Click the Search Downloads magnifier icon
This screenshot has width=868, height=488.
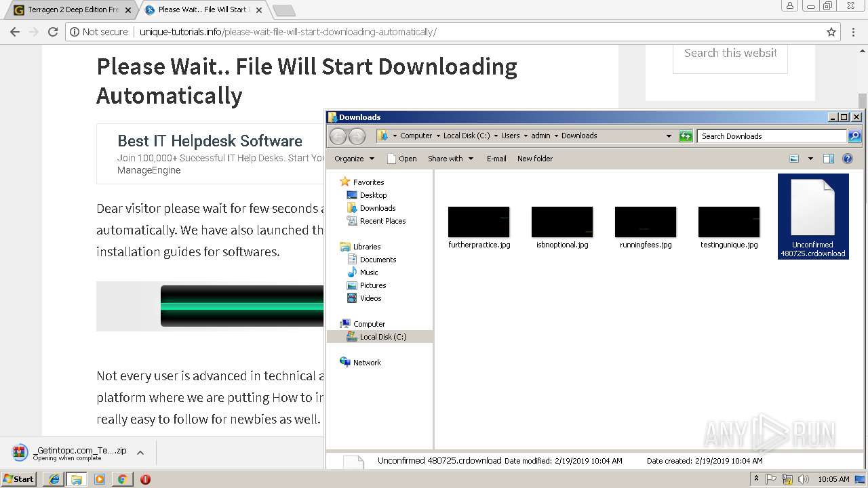click(x=854, y=136)
